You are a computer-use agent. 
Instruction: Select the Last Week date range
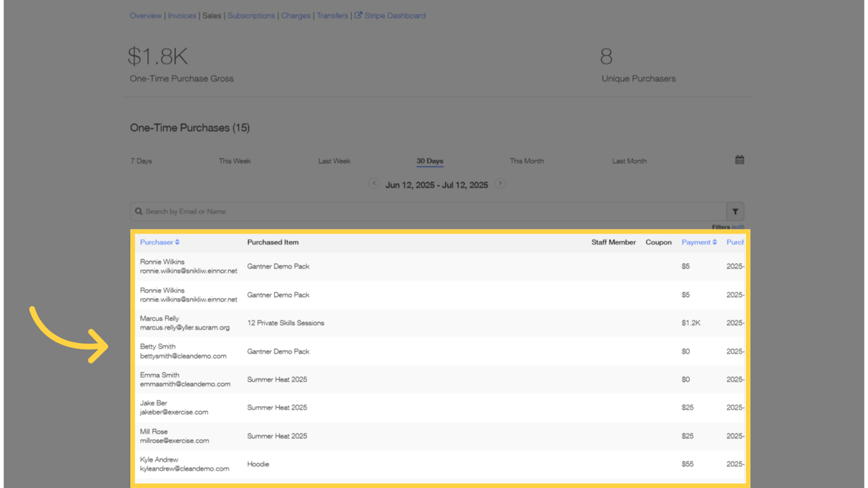pos(334,161)
